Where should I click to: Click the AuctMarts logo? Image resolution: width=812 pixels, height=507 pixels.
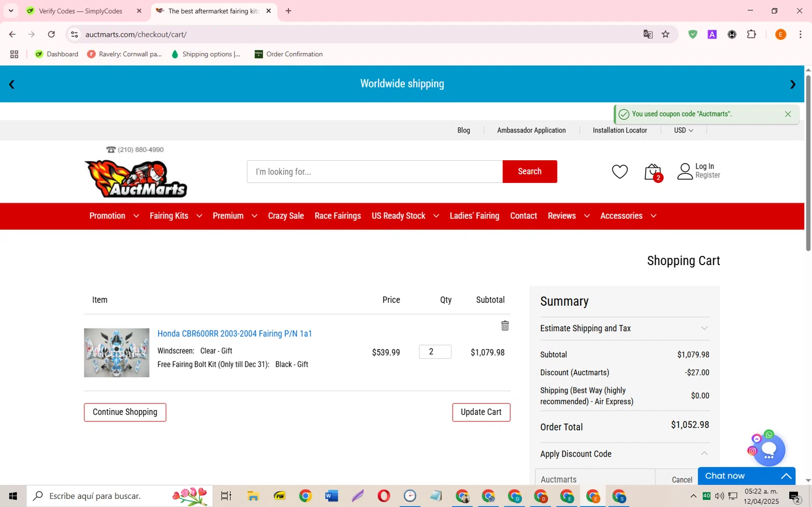pyautogui.click(x=136, y=179)
